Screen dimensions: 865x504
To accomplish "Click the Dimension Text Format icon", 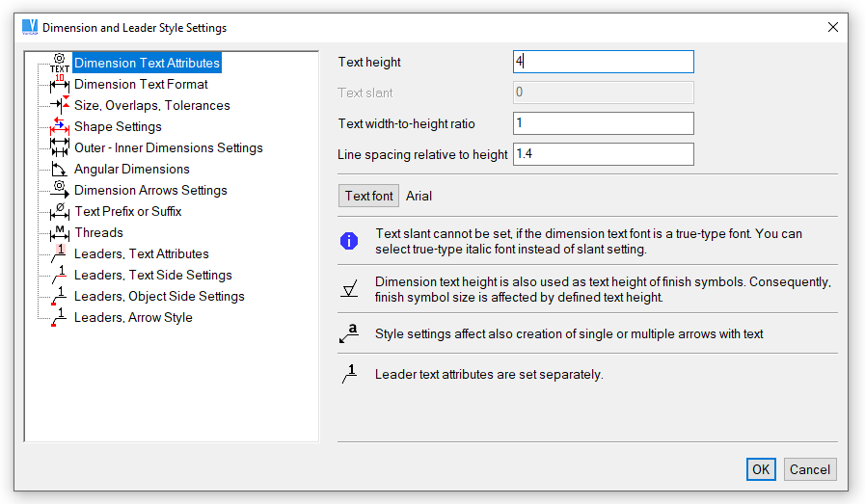I will [x=60, y=85].
